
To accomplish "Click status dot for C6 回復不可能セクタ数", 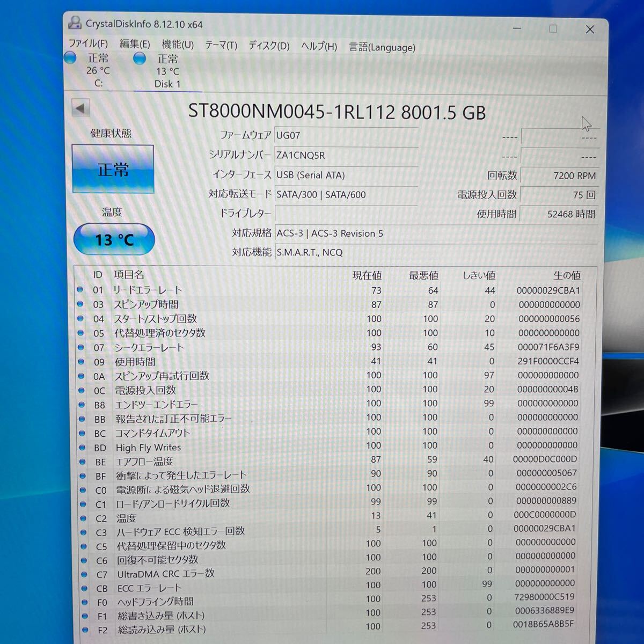I will tap(84, 560).
